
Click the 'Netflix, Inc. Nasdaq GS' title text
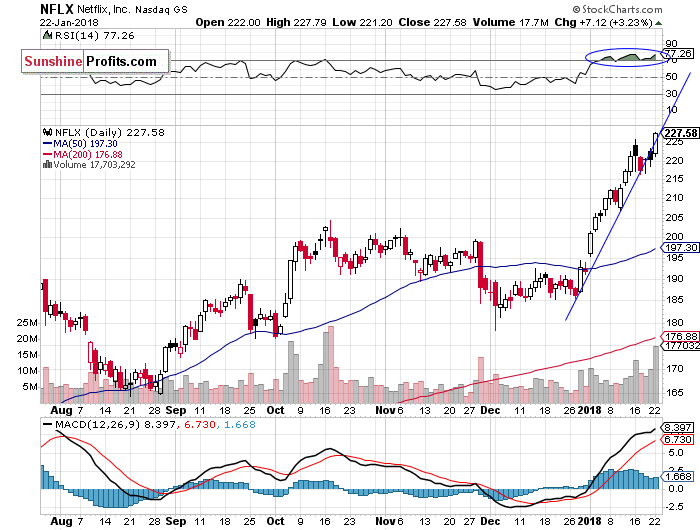(132, 9)
